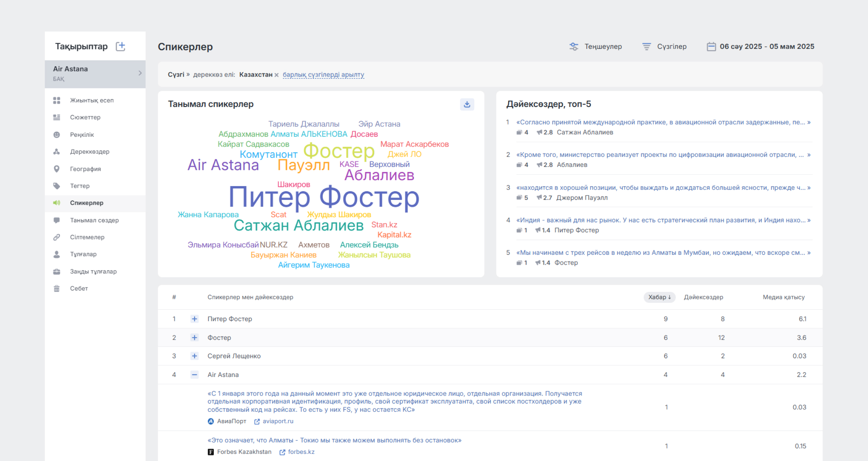Click the Сюжеттер sidebar icon
This screenshot has height=461, width=868.
pos(57,118)
